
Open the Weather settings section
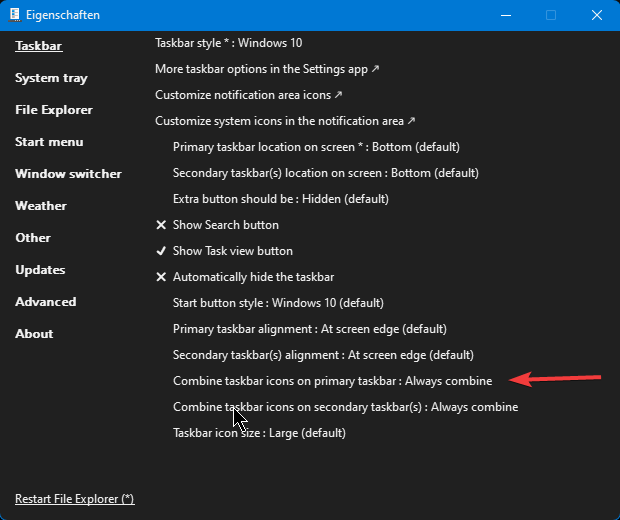[41, 206]
